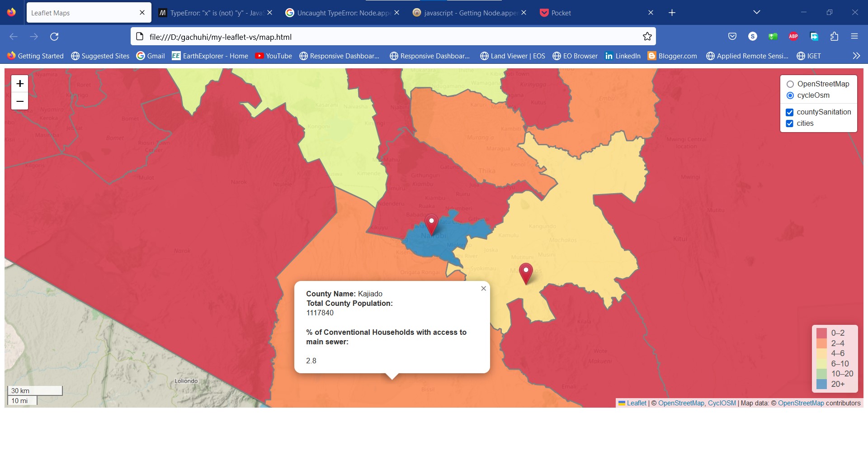
Task: Click the red marker near Machakos
Action: click(526, 272)
